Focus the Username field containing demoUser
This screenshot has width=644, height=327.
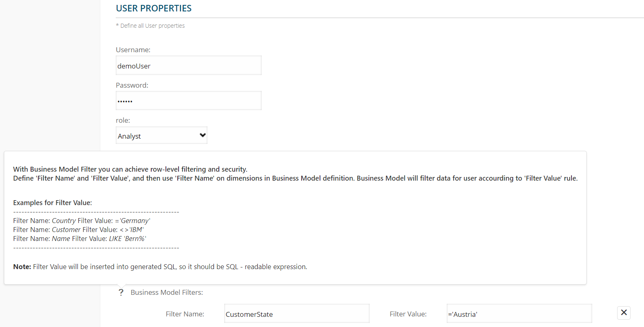pos(189,65)
